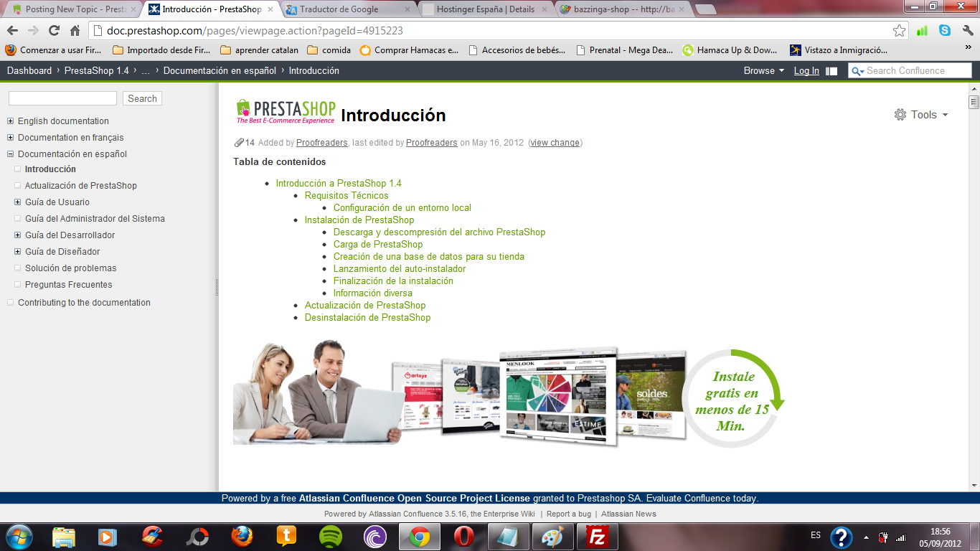Viewport: 980px width, 551px height.
Task: Open the Skype extension icon in Chrome toolbar
Action: tap(945, 31)
